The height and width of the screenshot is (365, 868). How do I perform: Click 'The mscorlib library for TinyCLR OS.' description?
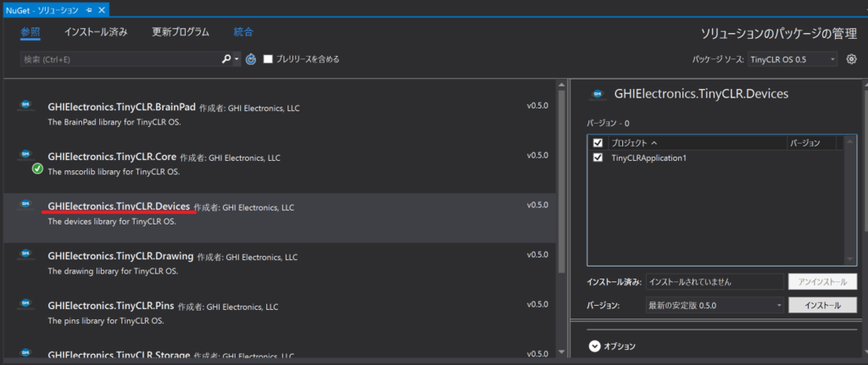coord(114,172)
